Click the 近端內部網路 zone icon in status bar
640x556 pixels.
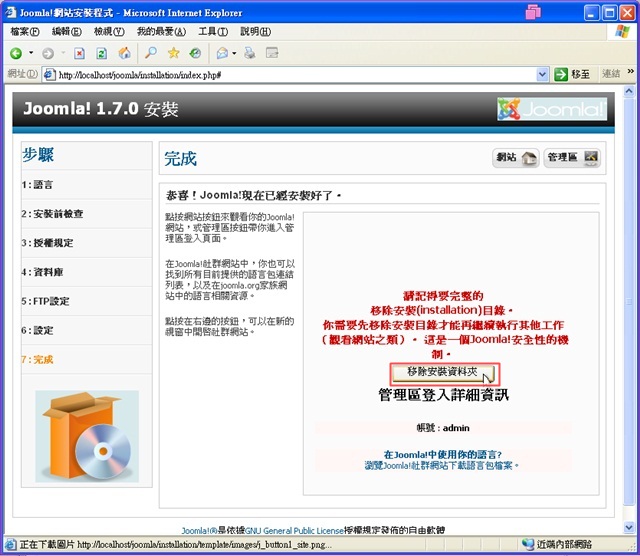(528, 544)
